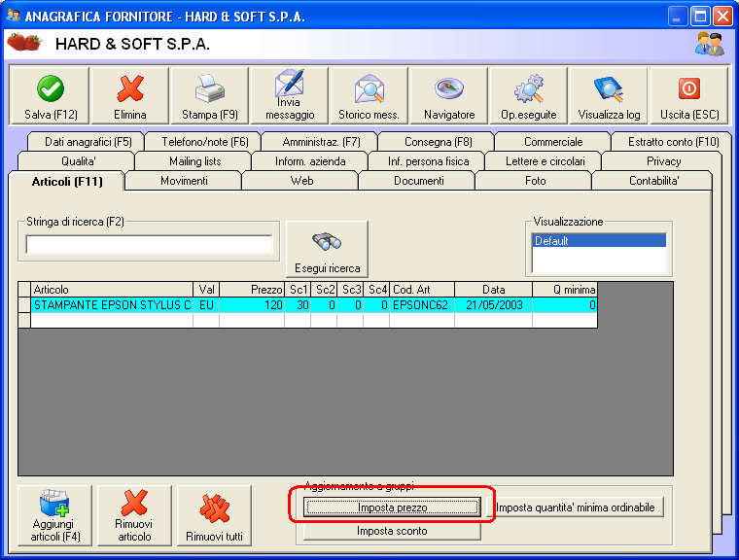Click the empty second row's Articolo cell
Screen dimensions: 739x560
click(112, 321)
